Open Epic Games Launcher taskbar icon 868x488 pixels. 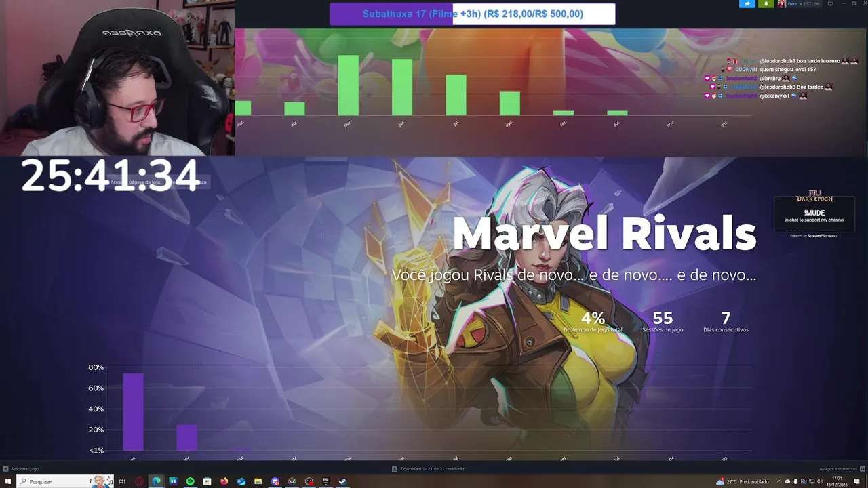(325, 481)
